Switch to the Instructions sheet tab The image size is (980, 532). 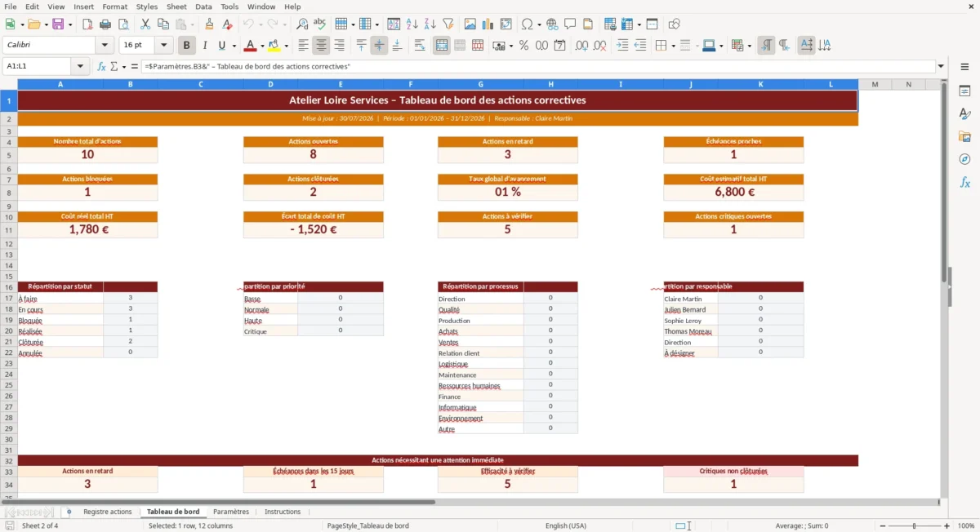(283, 512)
